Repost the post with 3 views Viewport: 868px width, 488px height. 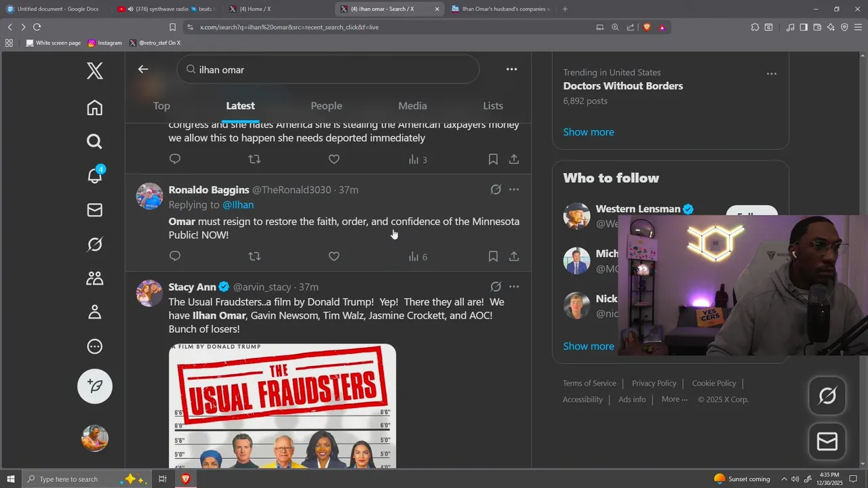tap(254, 159)
